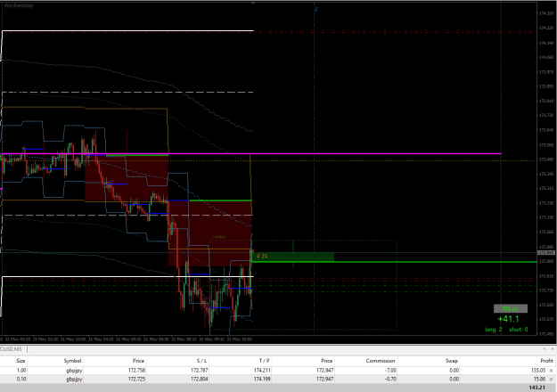
Task: Close the 0.10 lot gbpjpy position
Action: pos(551,380)
